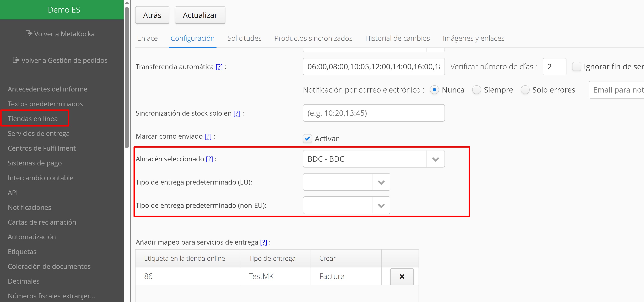Open help for Marcar como enviado
Image resolution: width=644 pixels, height=302 pixels.
[x=208, y=136]
